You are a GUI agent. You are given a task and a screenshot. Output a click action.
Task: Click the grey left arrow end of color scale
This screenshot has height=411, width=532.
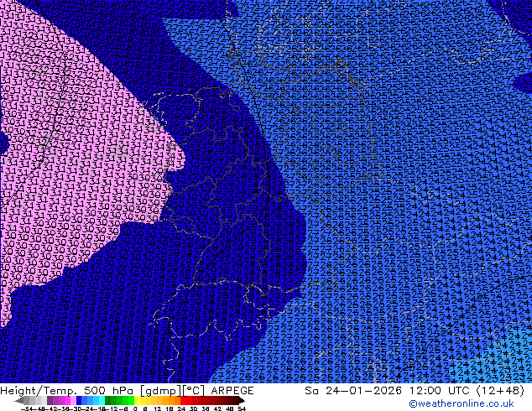18,400
